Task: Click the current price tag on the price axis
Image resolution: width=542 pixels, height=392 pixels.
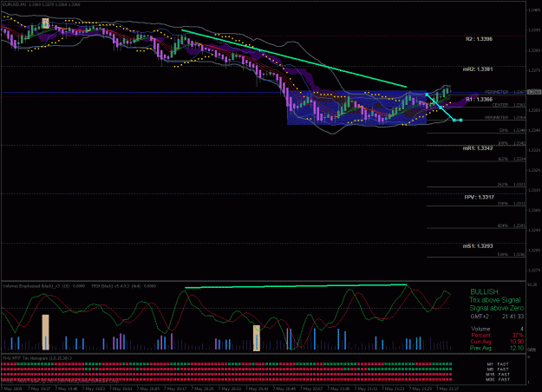Action: (534, 92)
